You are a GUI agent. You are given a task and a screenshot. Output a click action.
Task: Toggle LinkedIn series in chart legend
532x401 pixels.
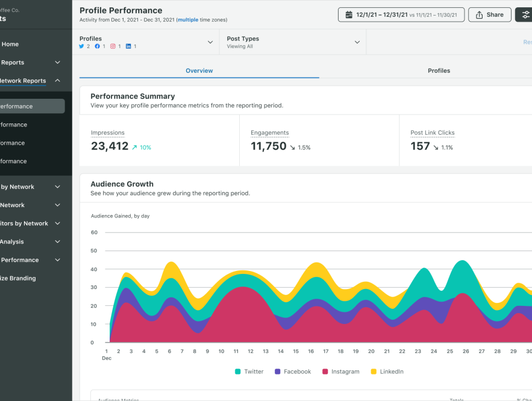pyautogui.click(x=387, y=371)
